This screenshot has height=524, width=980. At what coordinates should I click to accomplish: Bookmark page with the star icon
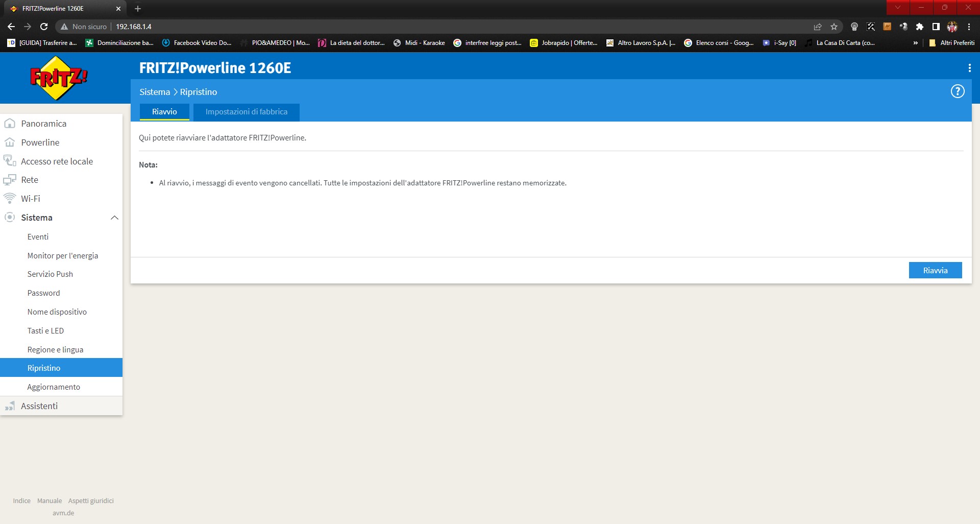tap(834, 27)
